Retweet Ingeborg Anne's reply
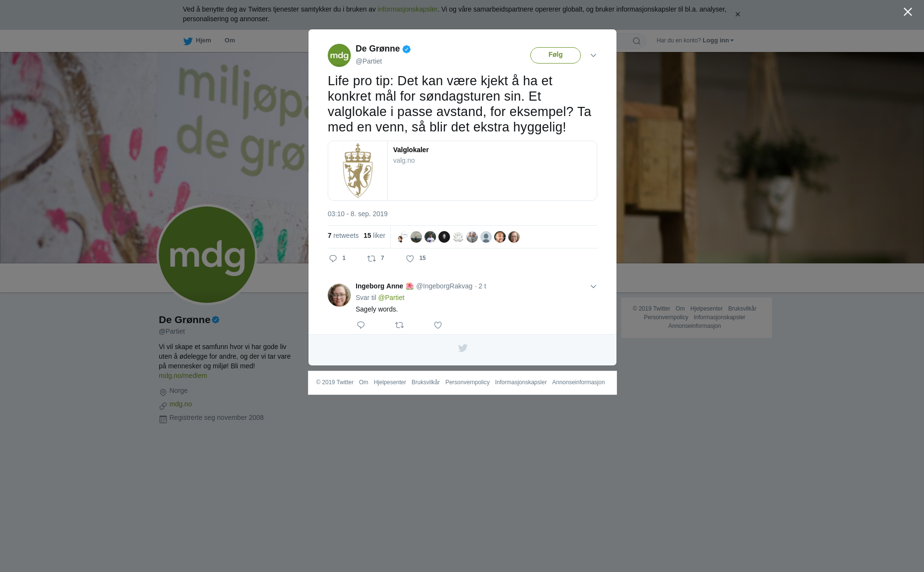 click(399, 325)
